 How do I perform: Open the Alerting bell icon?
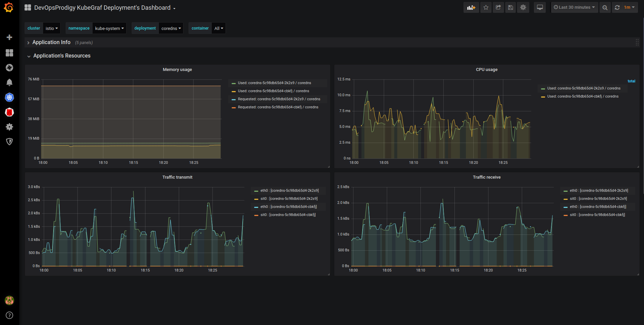(x=9, y=82)
